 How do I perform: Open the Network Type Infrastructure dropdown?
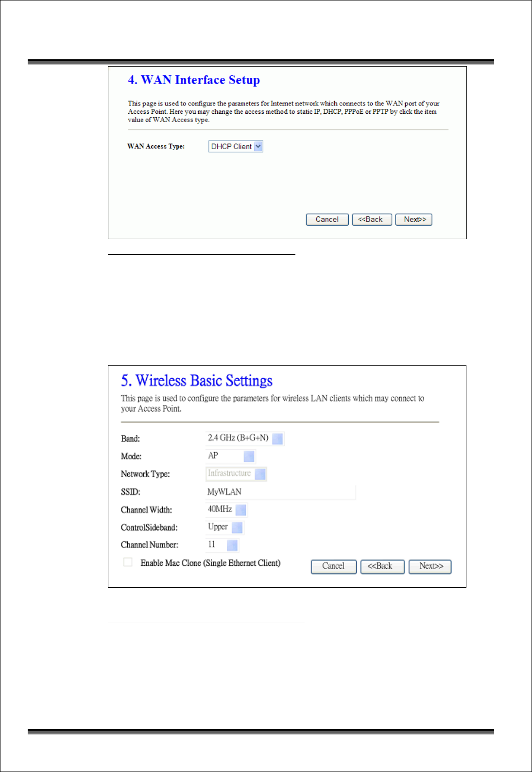237,473
